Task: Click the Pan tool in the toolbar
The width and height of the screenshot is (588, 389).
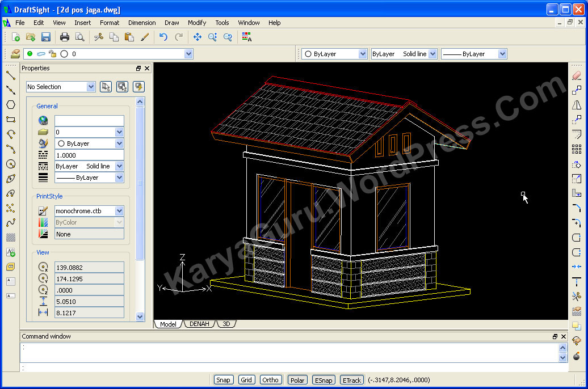Action: [x=198, y=37]
